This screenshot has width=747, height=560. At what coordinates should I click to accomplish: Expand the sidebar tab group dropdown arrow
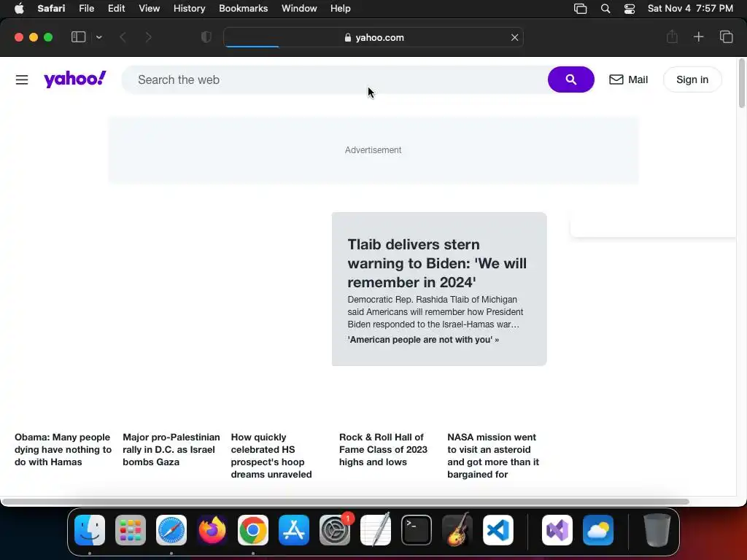coord(98,37)
